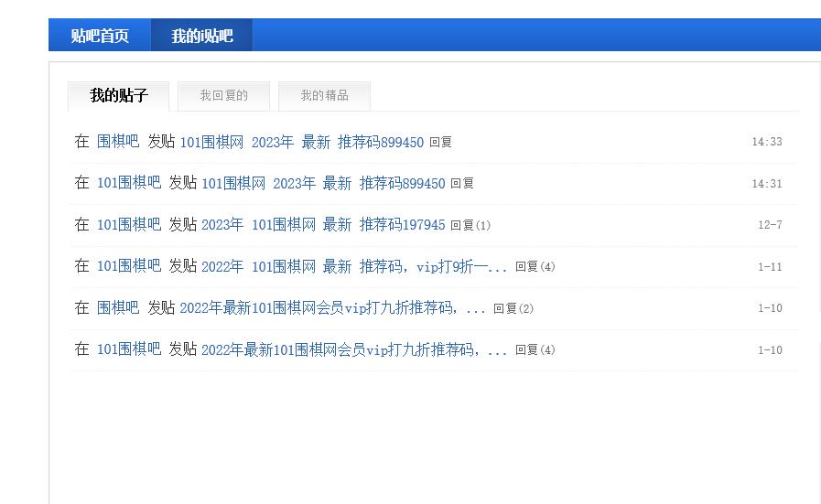Viewport: 821px width, 504px height.
Task: Open the 贴吧首页 navigation tab
Action: [100, 35]
